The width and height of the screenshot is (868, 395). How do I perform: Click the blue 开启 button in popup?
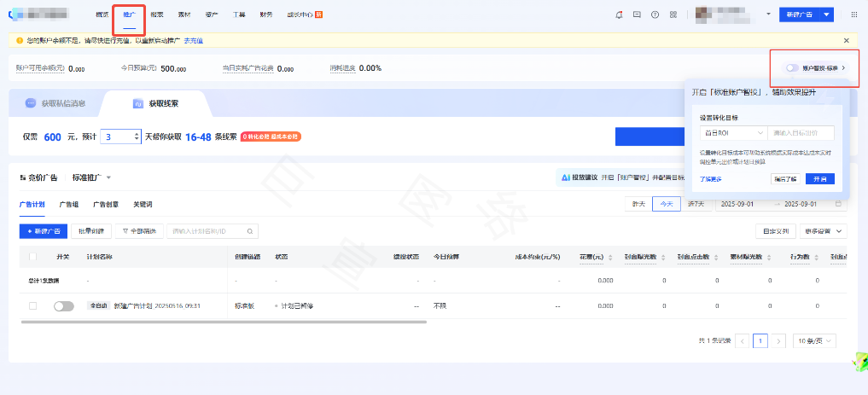[x=820, y=178]
